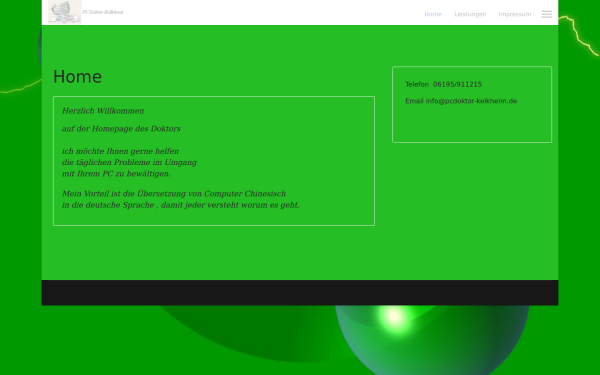Click the PC Doktor logo image
Image resolution: width=600 pixels, height=375 pixels.
tap(65, 12)
